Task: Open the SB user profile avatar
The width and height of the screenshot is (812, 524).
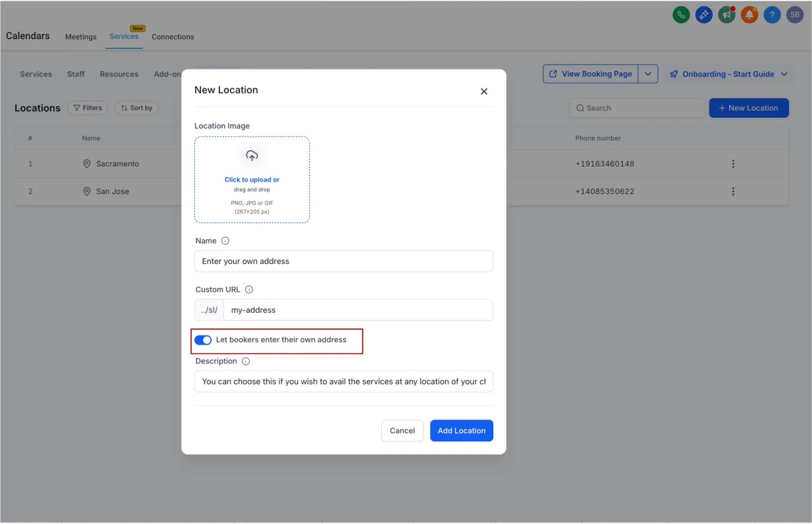Action: [x=795, y=15]
